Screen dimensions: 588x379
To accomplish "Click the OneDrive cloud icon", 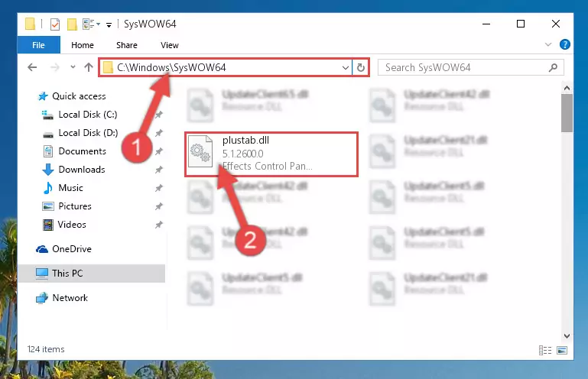I will [42, 249].
